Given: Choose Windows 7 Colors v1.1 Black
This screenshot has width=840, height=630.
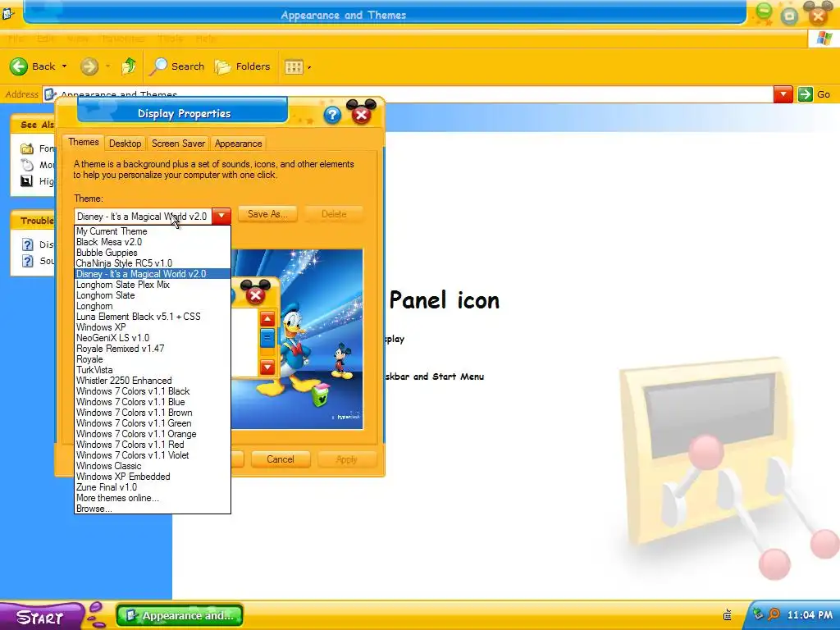Looking at the screenshot, I should pos(153,391).
